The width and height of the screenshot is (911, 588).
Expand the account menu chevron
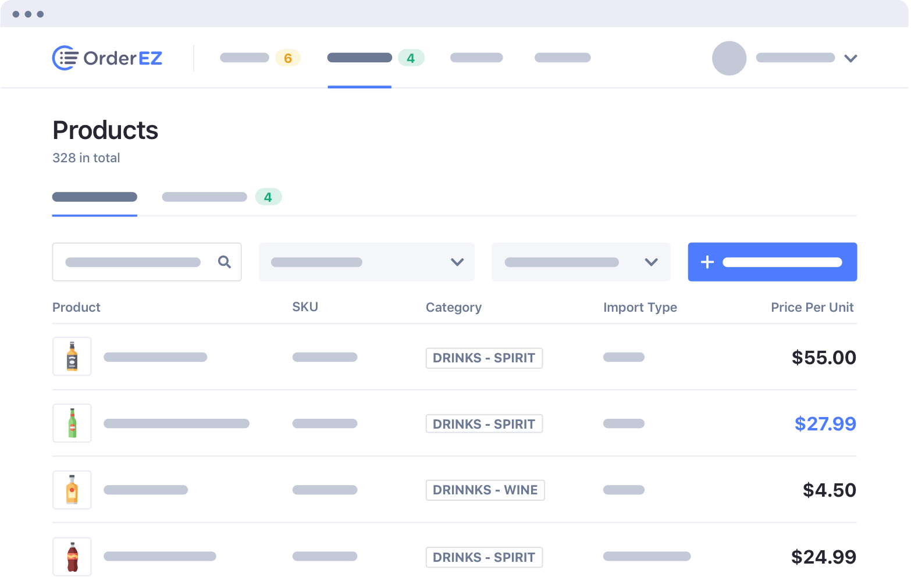tap(851, 58)
